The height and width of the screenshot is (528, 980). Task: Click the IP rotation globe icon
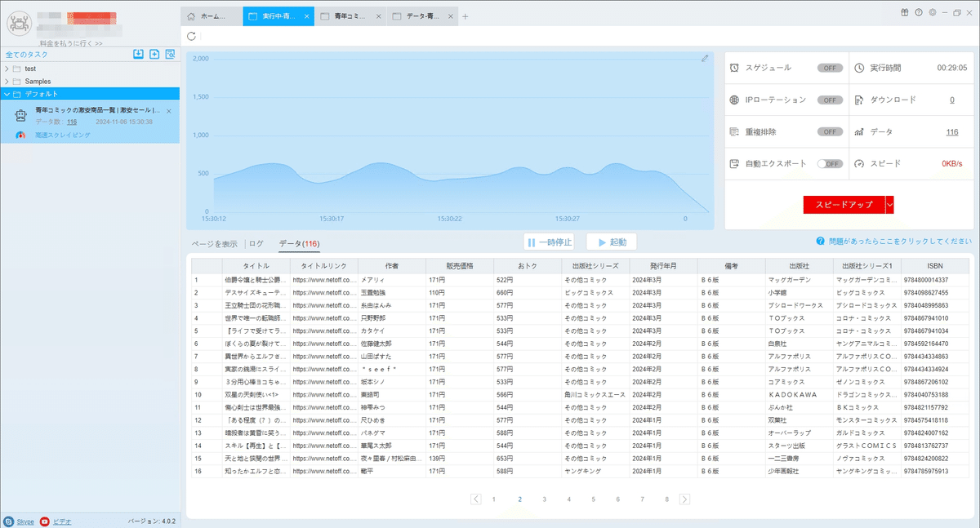(735, 100)
